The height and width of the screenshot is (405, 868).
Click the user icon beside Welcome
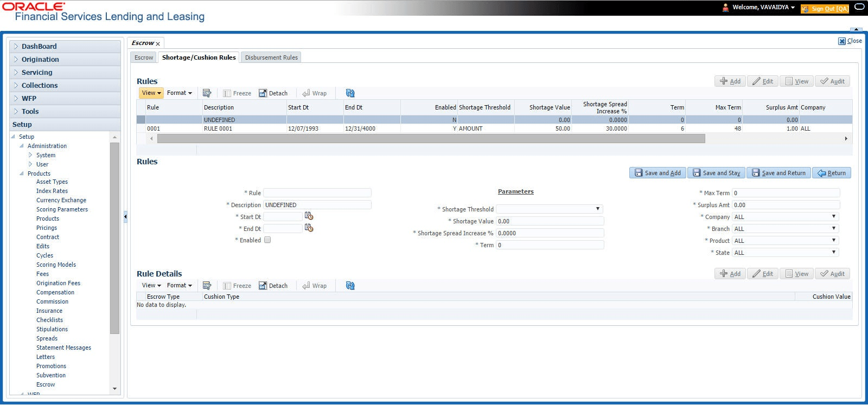pos(725,8)
